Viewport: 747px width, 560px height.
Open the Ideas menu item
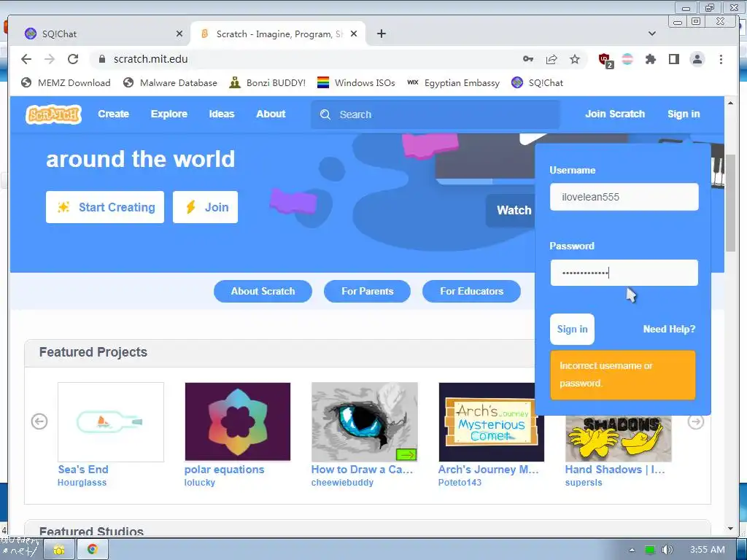click(x=222, y=114)
